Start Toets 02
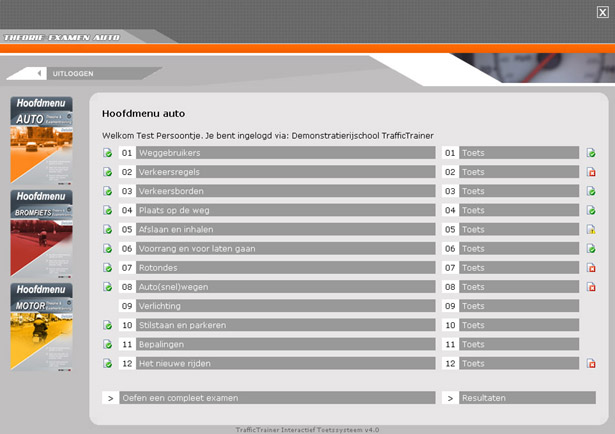This screenshot has width=615, height=434. [x=510, y=172]
